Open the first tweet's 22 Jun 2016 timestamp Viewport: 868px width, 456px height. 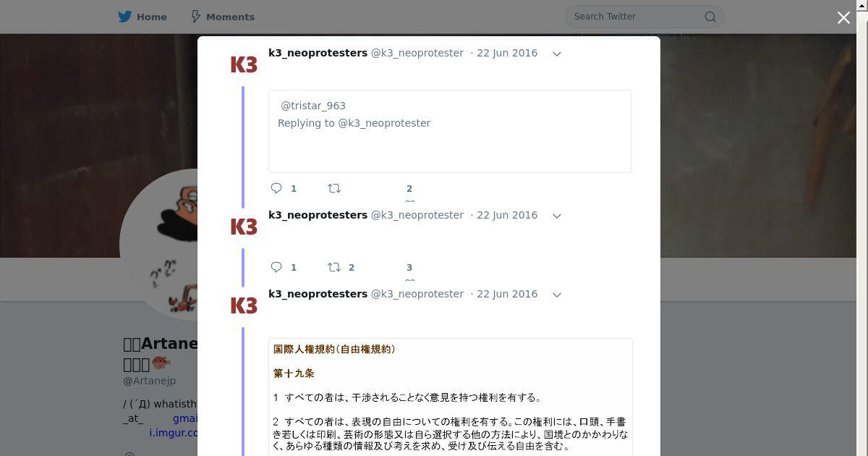tap(507, 53)
